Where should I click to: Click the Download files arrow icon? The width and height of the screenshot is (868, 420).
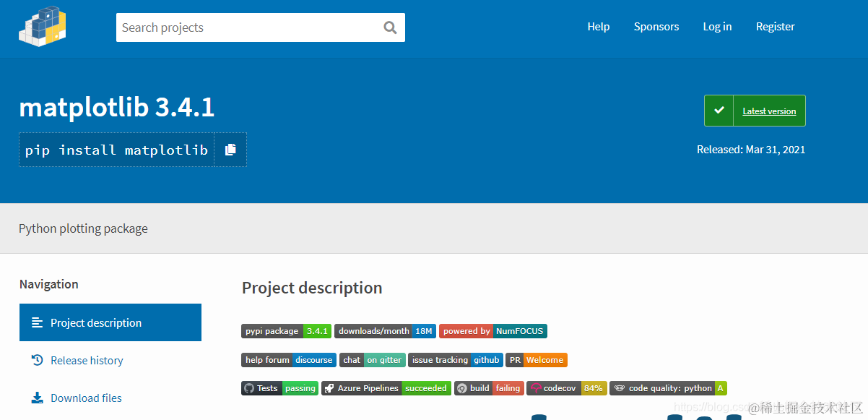point(38,398)
